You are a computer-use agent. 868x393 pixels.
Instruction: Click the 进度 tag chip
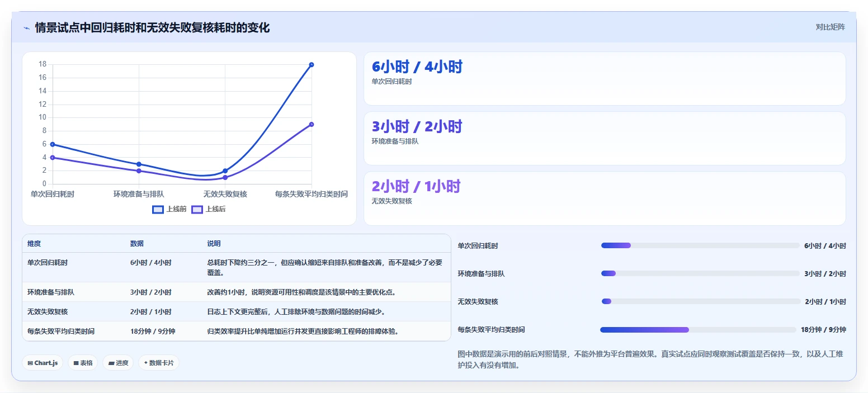(118, 363)
